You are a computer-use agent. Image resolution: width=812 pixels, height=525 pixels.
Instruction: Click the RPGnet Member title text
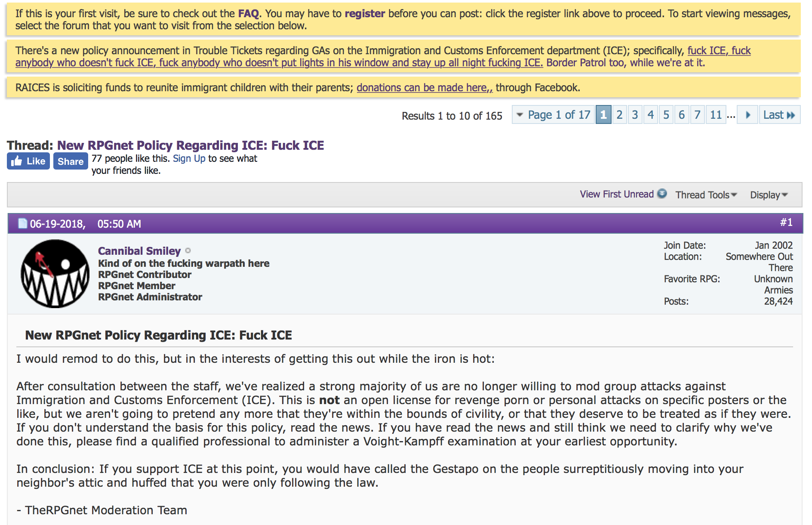pyautogui.click(x=137, y=286)
